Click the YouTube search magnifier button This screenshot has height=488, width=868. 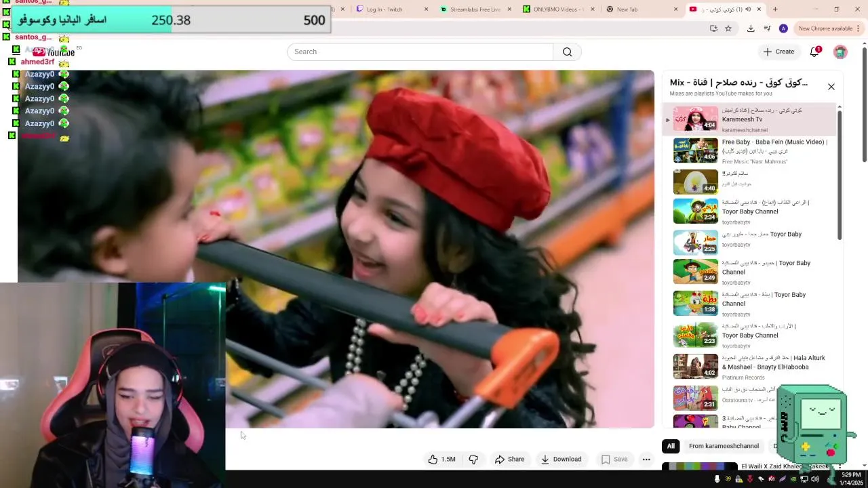click(x=567, y=52)
